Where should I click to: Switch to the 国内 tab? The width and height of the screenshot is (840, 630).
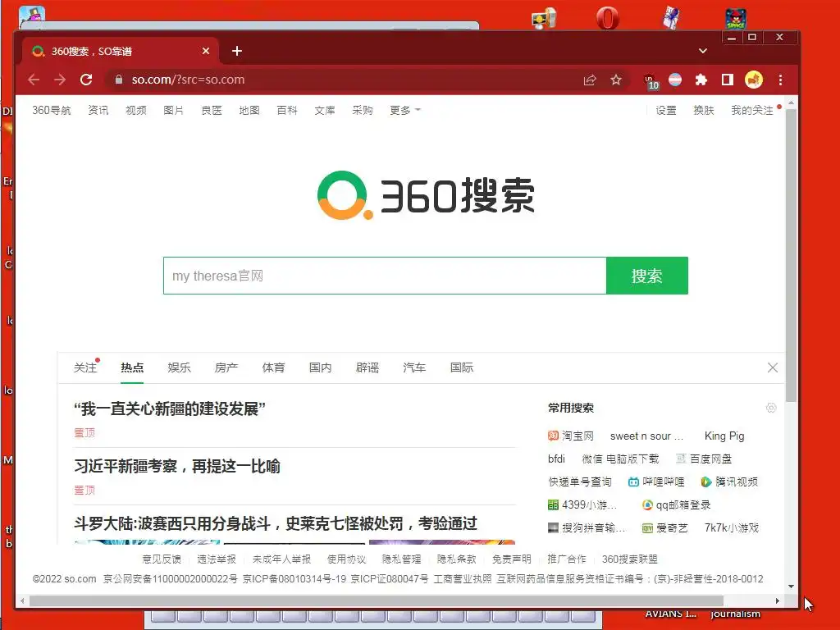[x=321, y=368]
